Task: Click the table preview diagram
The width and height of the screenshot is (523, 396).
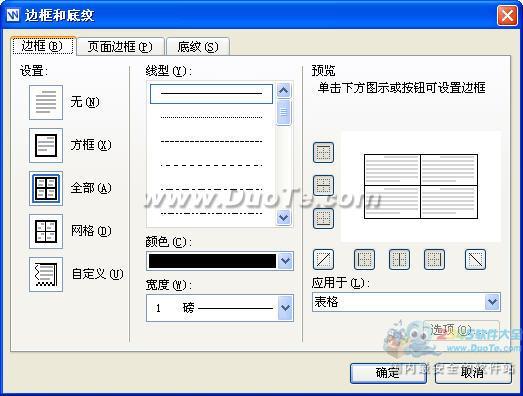Action: pos(421,186)
